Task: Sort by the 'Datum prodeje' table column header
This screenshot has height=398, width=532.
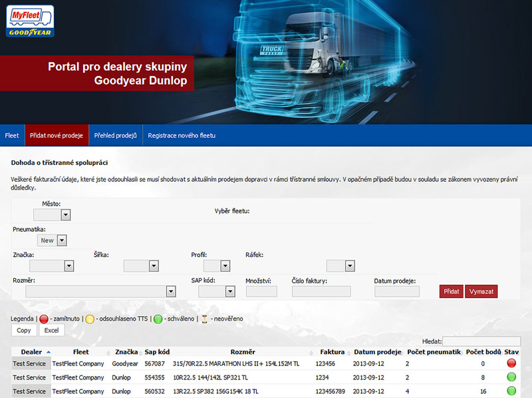Action: [378, 352]
